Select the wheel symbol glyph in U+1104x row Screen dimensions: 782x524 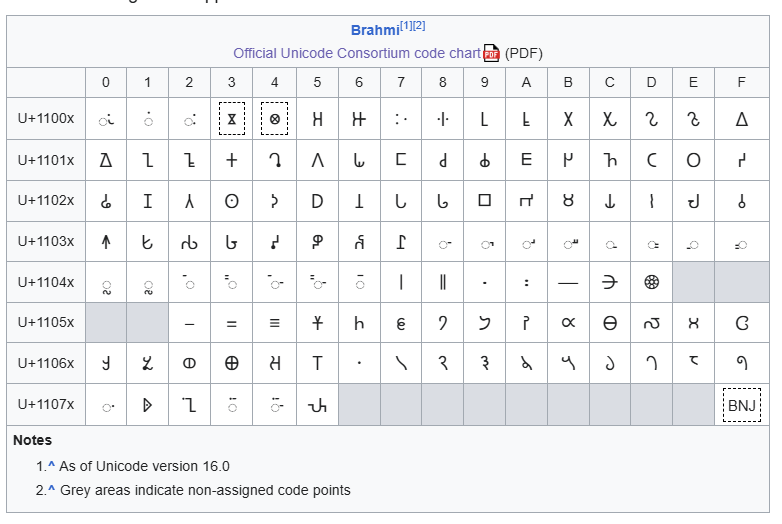click(652, 283)
